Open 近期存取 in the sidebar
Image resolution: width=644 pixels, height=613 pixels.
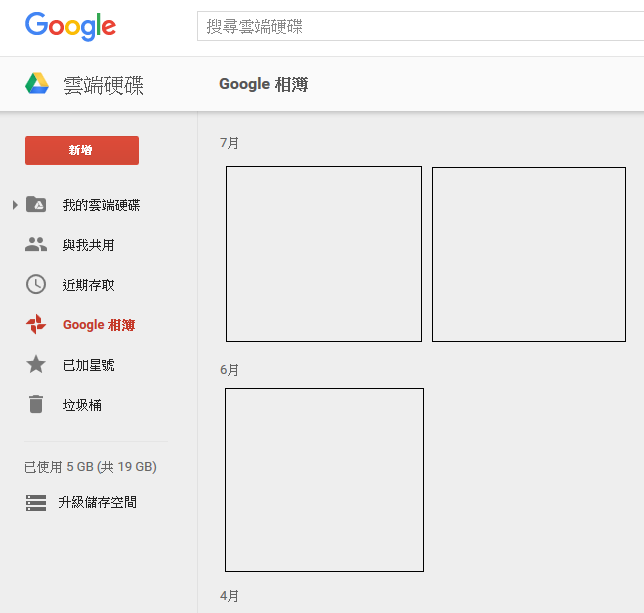(x=88, y=285)
